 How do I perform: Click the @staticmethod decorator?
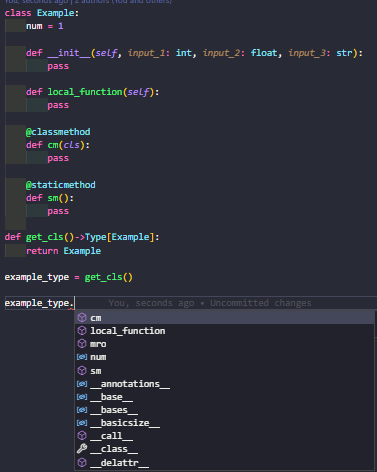61,185
